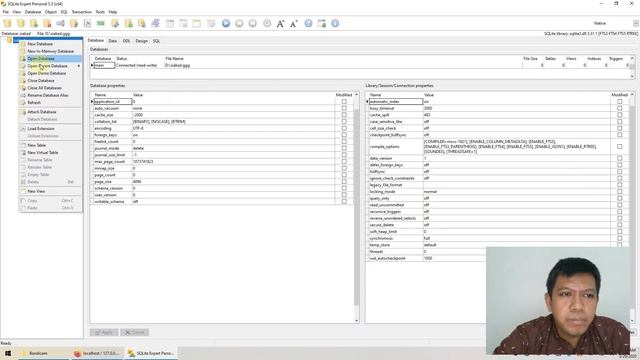Click Database properties scroll-up arrow
Image resolution: width=640 pixels, height=360 pixels.
(x=356, y=95)
